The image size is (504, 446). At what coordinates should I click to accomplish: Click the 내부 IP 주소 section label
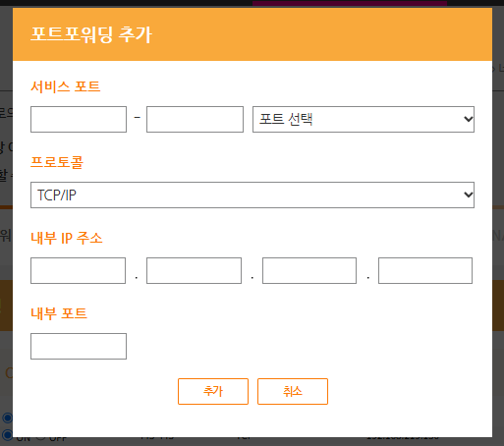point(67,238)
